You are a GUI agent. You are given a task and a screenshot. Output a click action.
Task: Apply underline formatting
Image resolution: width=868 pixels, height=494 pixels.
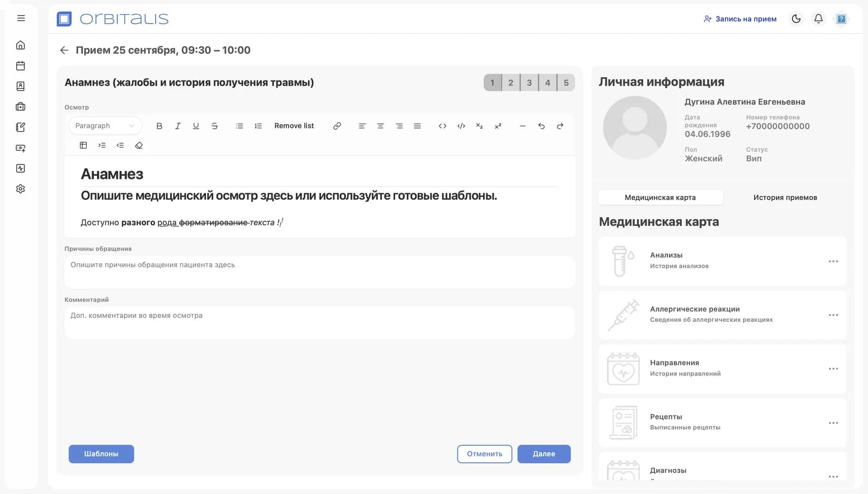(x=196, y=126)
